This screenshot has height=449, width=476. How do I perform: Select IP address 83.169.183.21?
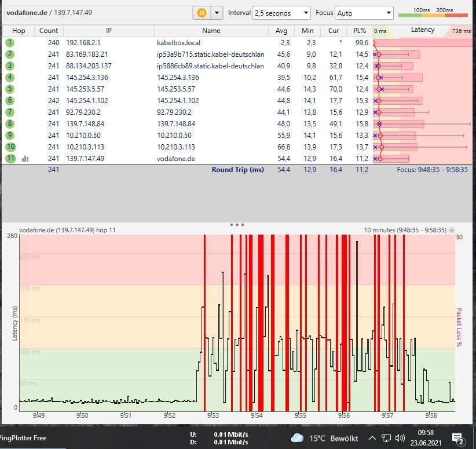(87, 54)
